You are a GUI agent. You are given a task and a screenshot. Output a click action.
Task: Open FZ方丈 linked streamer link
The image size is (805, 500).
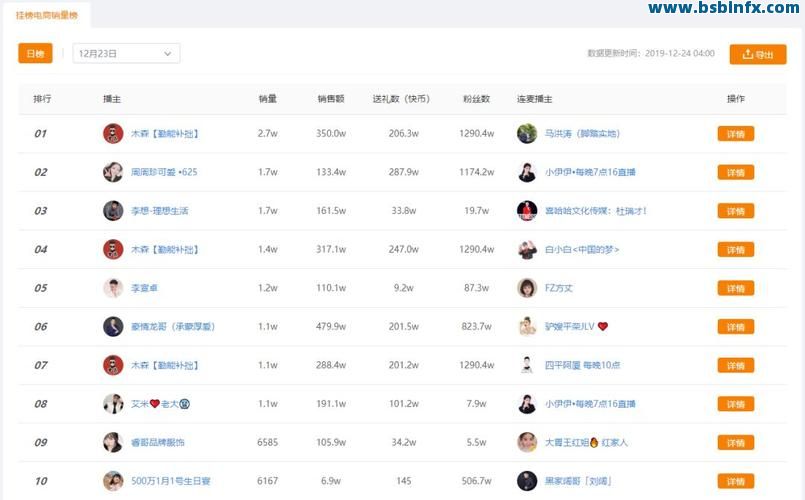point(559,288)
